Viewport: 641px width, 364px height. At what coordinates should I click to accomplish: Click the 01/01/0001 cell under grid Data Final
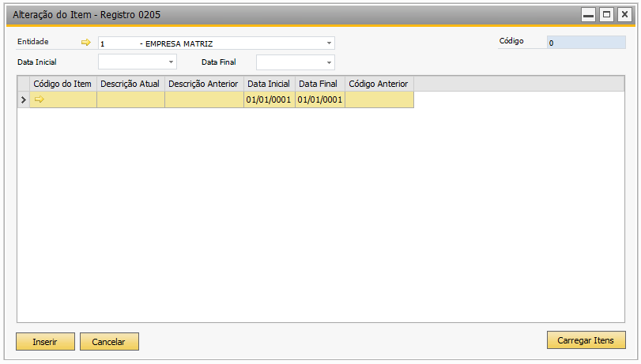tap(319, 99)
